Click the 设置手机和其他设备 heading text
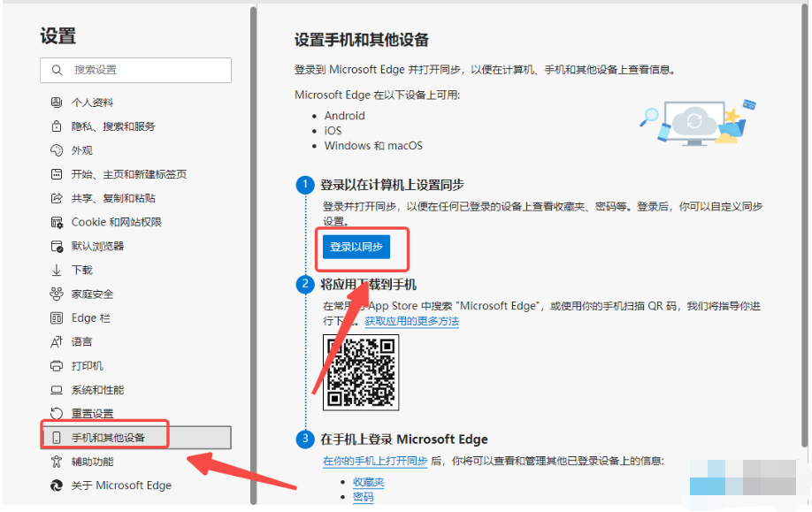 pyautogui.click(x=362, y=40)
